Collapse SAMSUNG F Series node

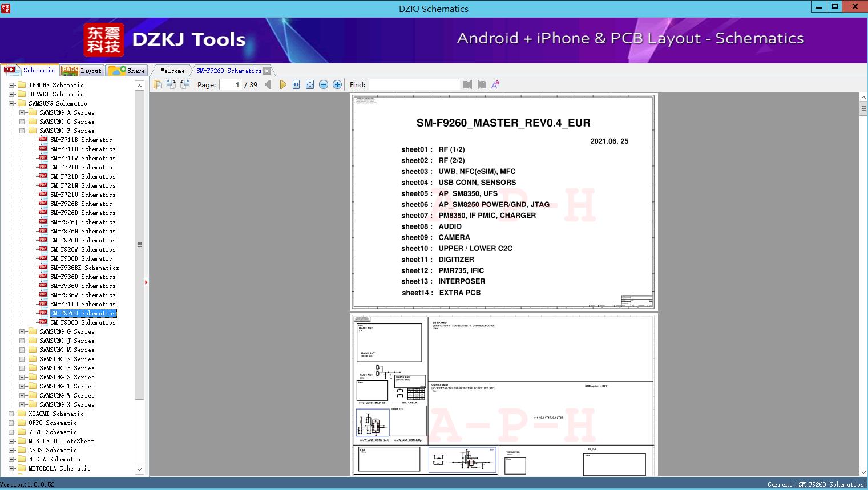[x=22, y=131]
